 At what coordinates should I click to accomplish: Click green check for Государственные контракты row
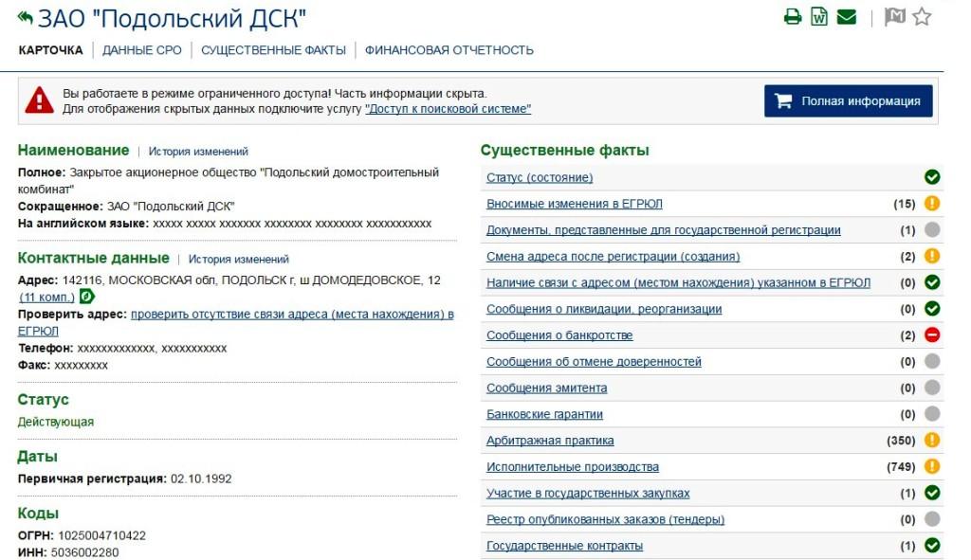(x=932, y=545)
